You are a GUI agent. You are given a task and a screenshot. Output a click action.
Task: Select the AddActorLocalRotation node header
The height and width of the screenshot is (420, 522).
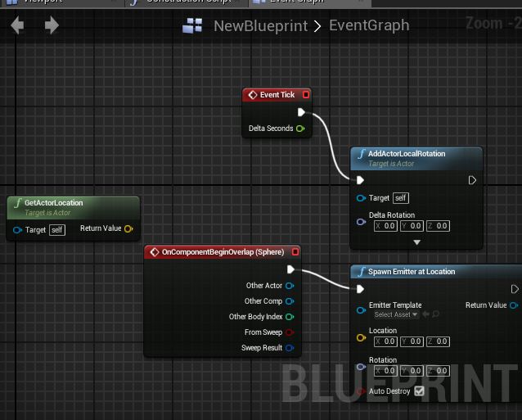click(x=416, y=159)
